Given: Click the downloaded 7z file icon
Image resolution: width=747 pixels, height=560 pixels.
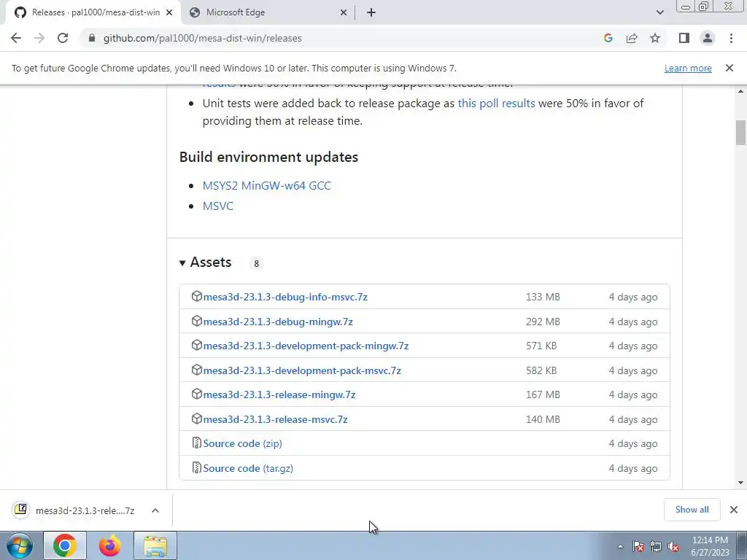Looking at the screenshot, I should pyautogui.click(x=20, y=510).
